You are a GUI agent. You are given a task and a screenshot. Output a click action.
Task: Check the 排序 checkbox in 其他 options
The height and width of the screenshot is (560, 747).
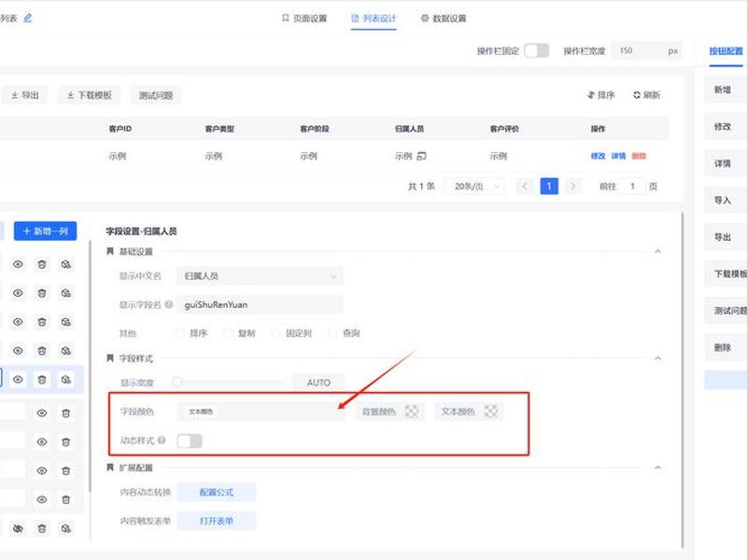click(x=180, y=333)
